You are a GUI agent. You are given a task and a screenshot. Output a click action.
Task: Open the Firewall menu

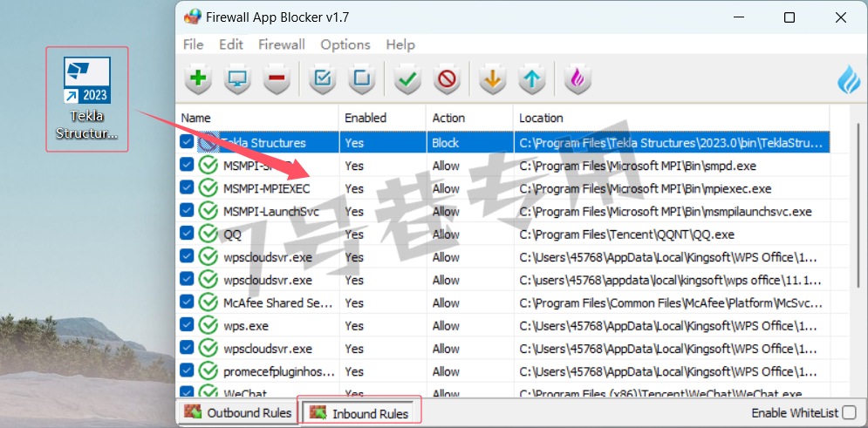(x=282, y=44)
